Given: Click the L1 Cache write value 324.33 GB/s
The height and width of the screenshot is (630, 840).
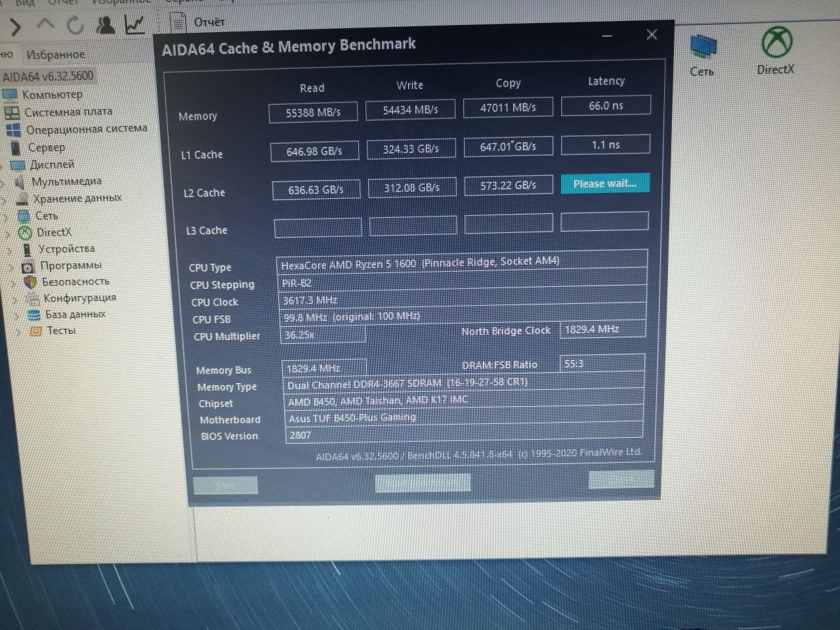Looking at the screenshot, I should click(x=411, y=149).
